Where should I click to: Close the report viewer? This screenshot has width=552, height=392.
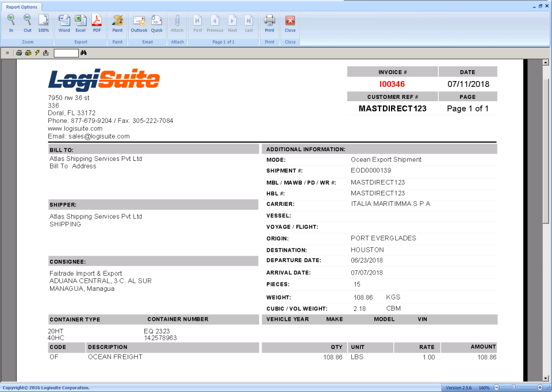pos(290,23)
